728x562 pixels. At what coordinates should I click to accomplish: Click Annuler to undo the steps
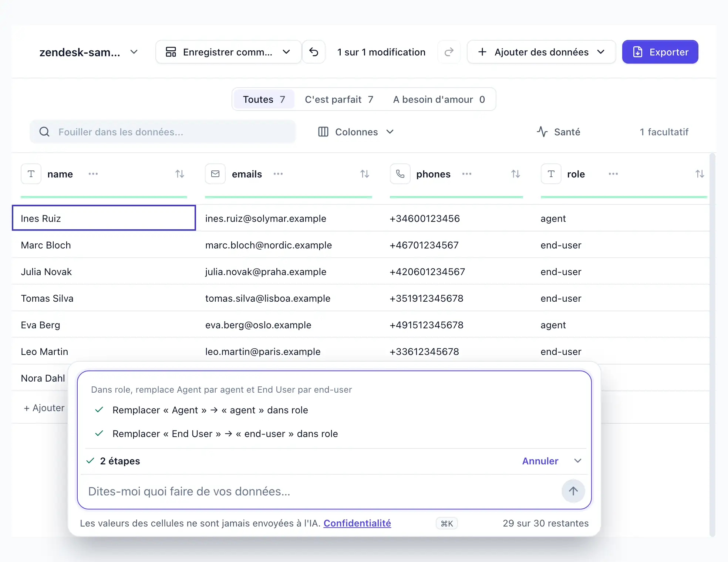[540, 461]
